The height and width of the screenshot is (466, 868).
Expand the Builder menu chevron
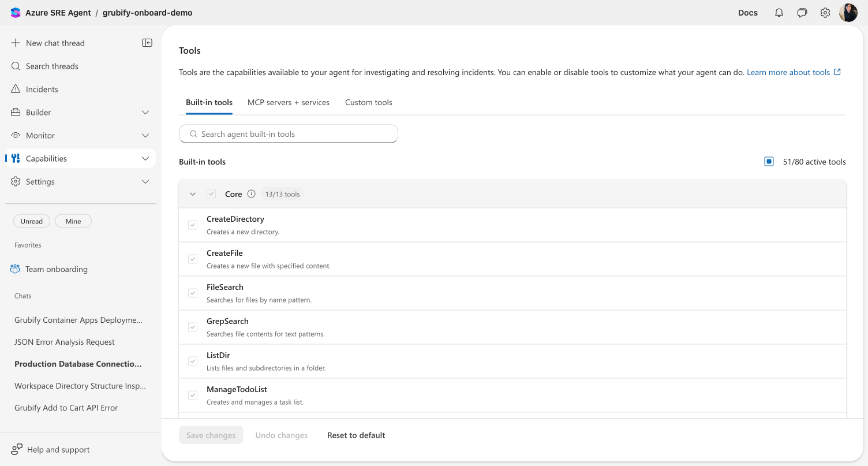(145, 112)
